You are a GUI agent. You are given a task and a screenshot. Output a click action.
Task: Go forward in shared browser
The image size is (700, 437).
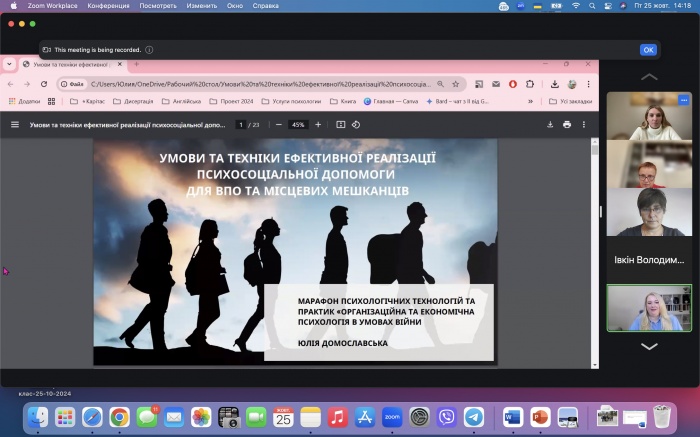click(x=27, y=84)
